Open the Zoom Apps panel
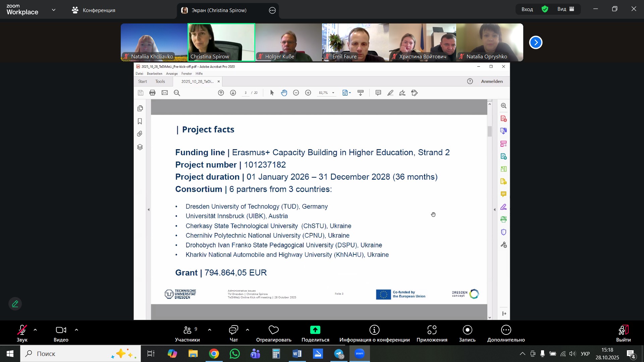The image size is (644, 362). click(x=432, y=334)
